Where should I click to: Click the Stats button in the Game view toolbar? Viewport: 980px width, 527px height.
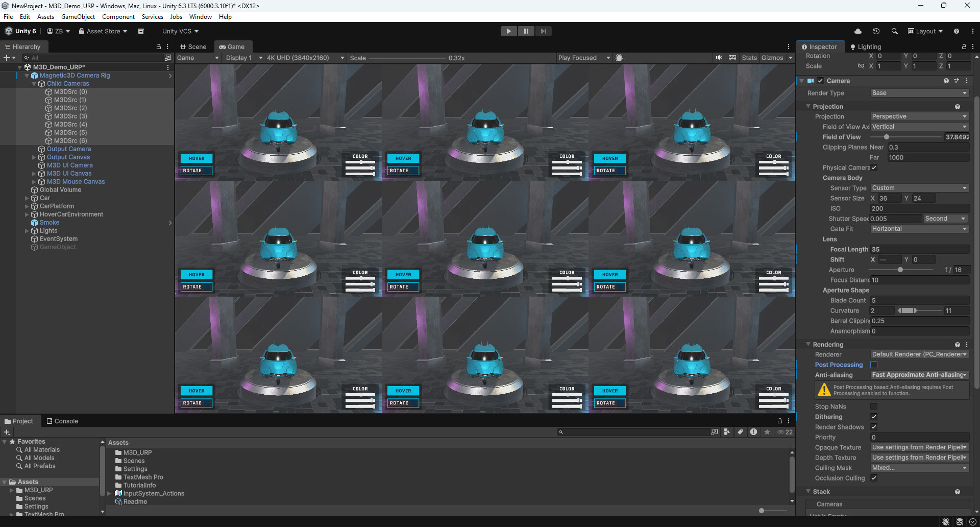tap(749, 58)
